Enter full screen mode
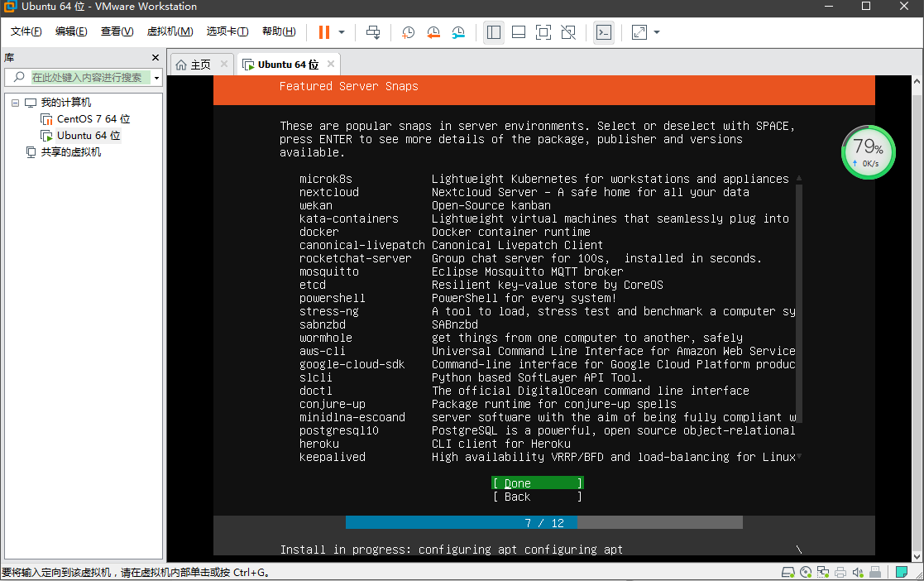Image resolution: width=924 pixels, height=581 pixels. [543, 31]
